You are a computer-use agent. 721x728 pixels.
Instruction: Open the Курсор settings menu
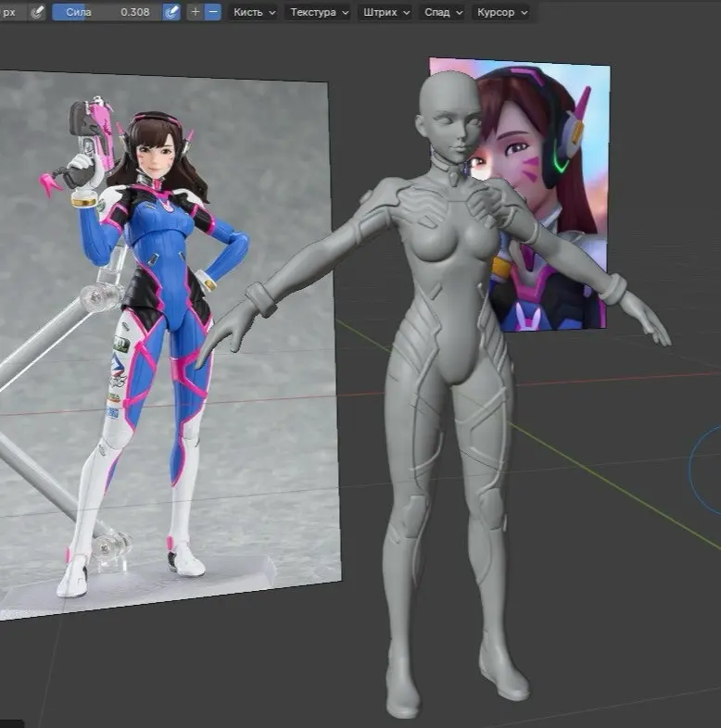(501, 12)
